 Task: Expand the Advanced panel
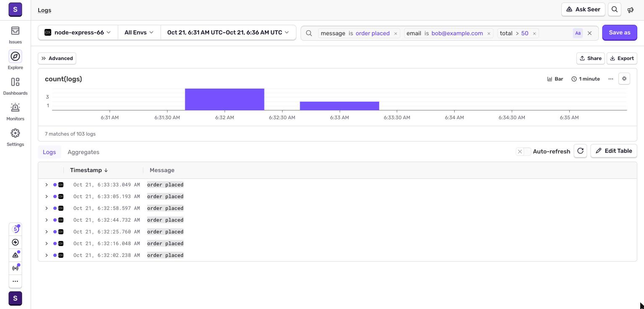57,58
